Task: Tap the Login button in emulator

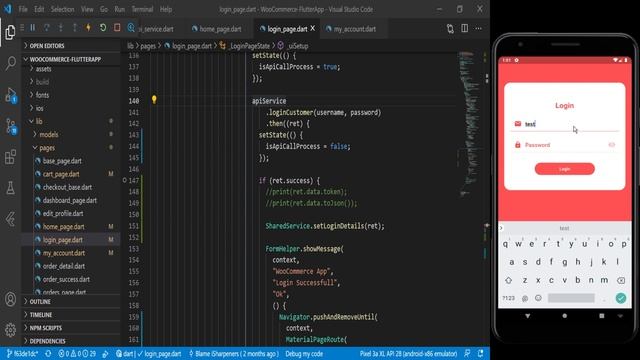Action: pyautogui.click(x=564, y=169)
